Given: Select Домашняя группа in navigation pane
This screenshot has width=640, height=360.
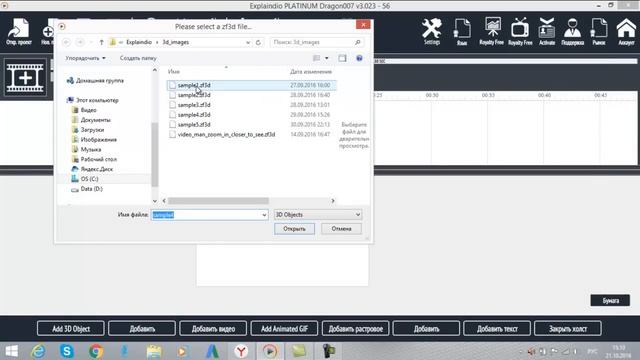Looking at the screenshot, I should [95, 80].
